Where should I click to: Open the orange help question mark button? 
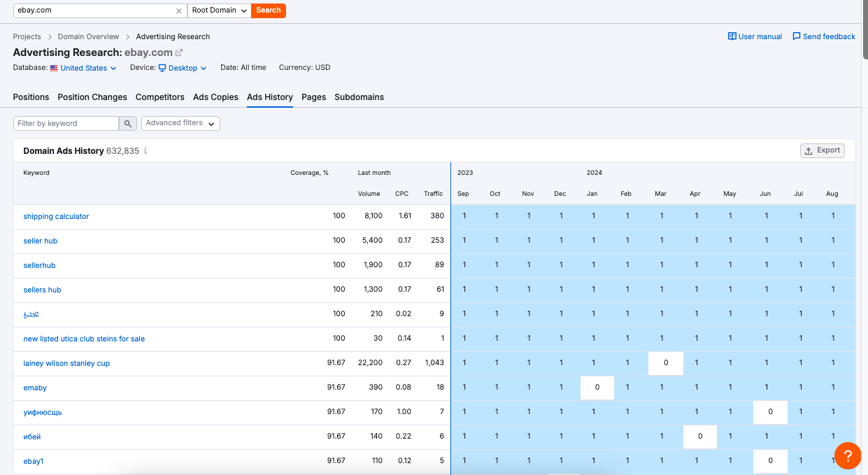click(847, 456)
